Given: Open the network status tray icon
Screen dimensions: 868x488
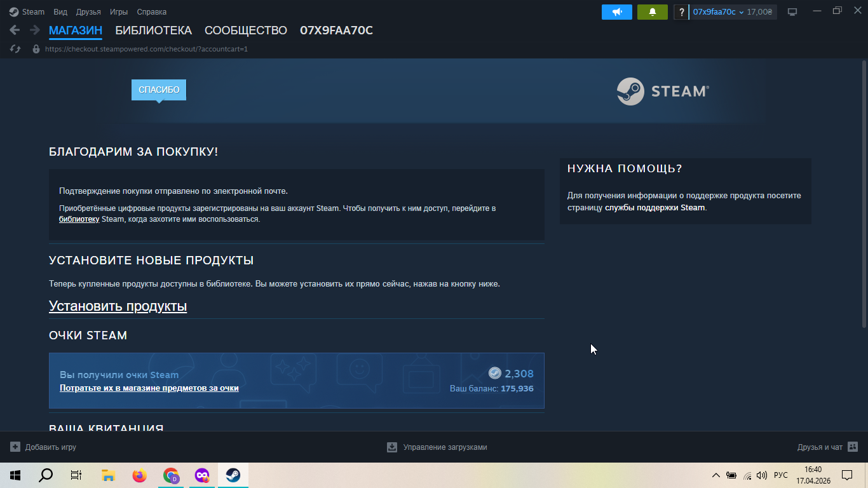Looking at the screenshot, I should coord(747,475).
